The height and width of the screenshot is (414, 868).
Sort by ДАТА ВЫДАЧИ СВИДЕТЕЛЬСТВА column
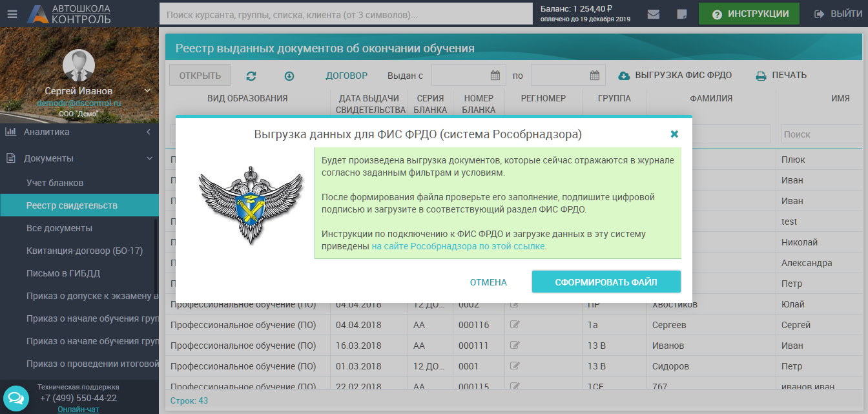click(370, 104)
